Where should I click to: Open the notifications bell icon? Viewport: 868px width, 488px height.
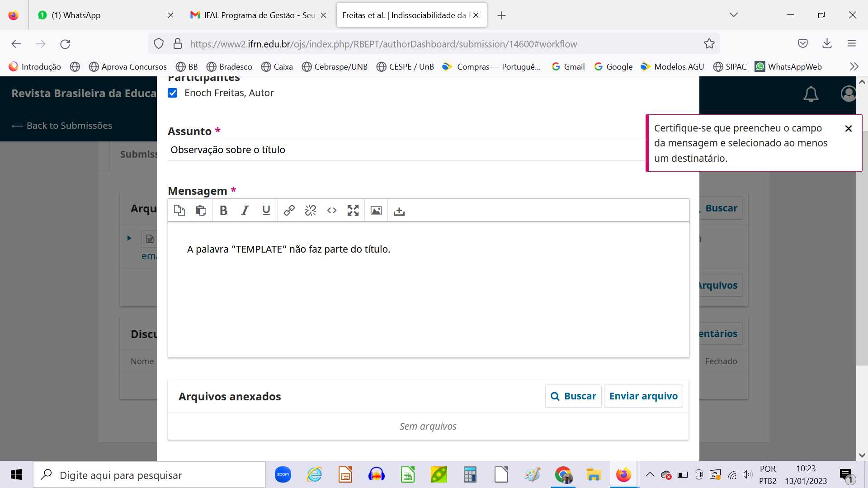(811, 94)
